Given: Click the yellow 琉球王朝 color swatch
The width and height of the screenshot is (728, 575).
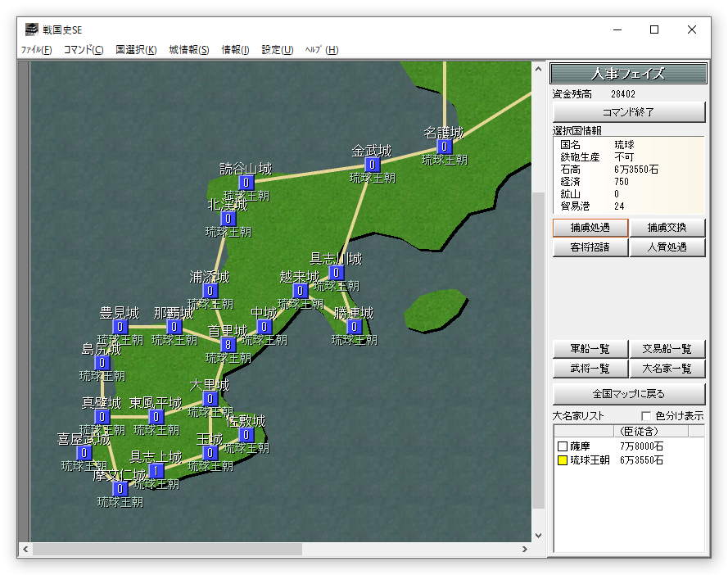Looking at the screenshot, I should point(562,460).
